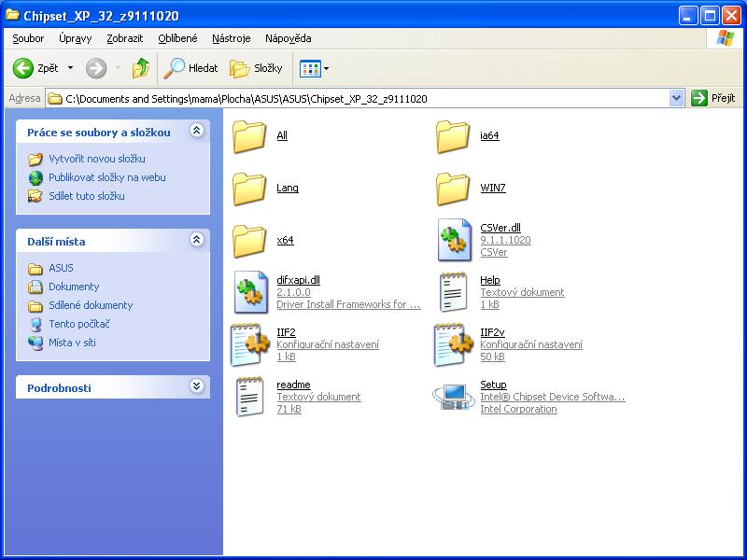Image resolution: width=747 pixels, height=560 pixels.
Task: Select the difxapi.dll file icon
Action: click(x=250, y=292)
